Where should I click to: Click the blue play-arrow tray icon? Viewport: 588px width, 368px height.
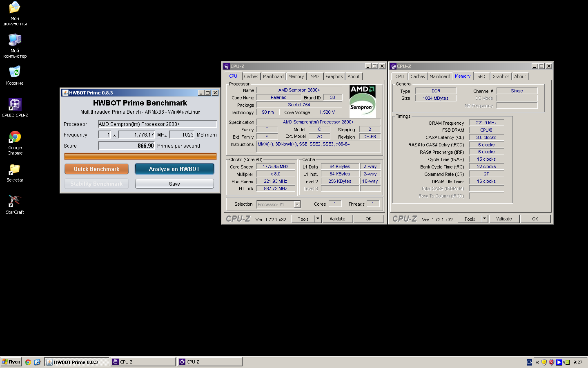[559, 362]
